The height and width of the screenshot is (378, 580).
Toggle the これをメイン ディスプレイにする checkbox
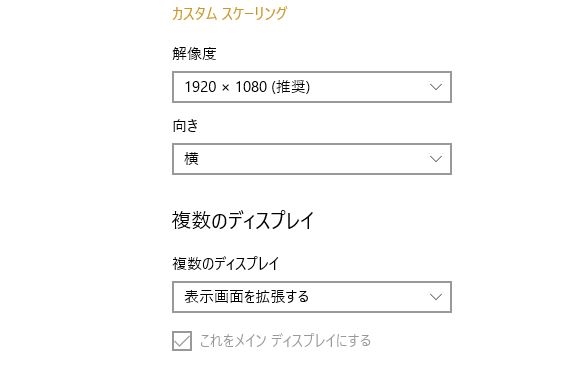coord(182,341)
